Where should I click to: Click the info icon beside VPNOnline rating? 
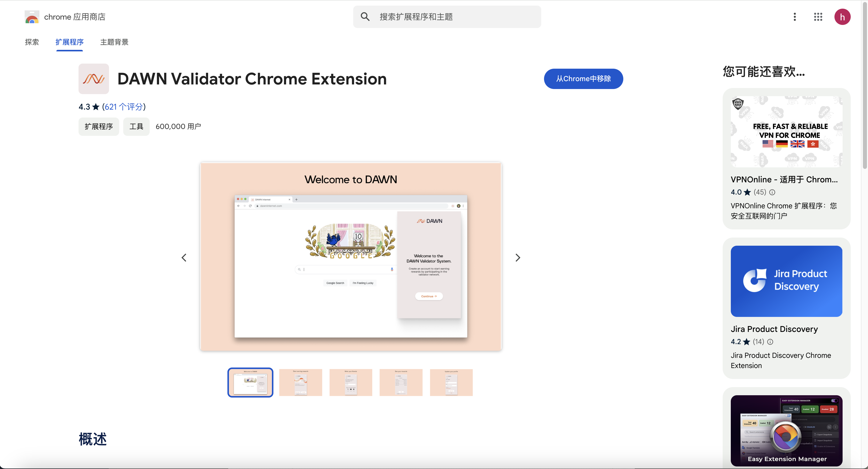(772, 192)
